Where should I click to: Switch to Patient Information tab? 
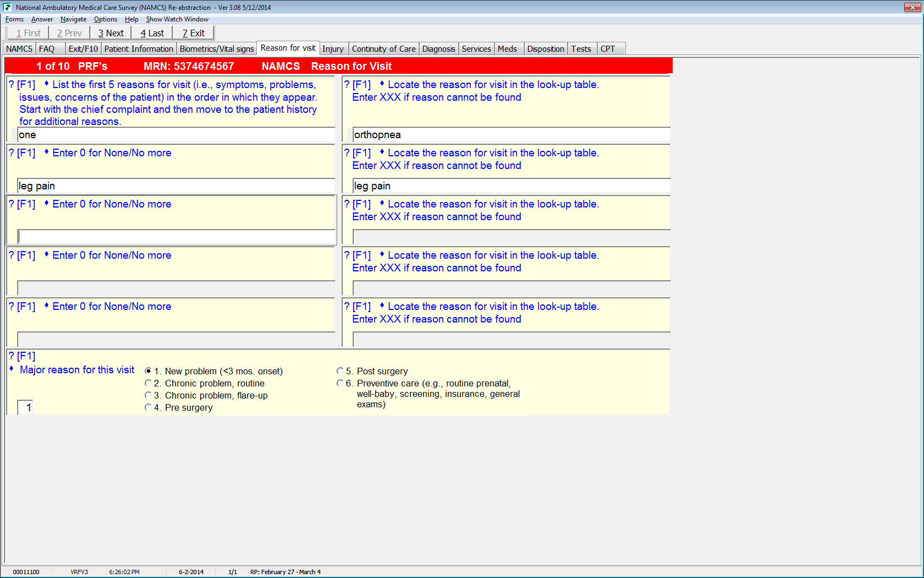pos(139,49)
